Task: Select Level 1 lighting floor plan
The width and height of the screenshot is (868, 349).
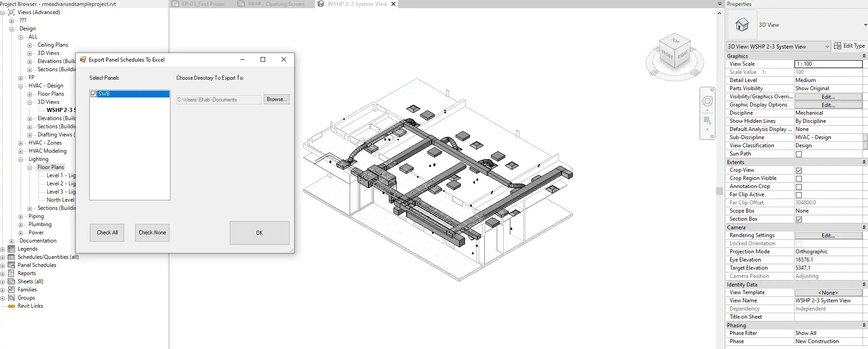Action: tap(61, 175)
